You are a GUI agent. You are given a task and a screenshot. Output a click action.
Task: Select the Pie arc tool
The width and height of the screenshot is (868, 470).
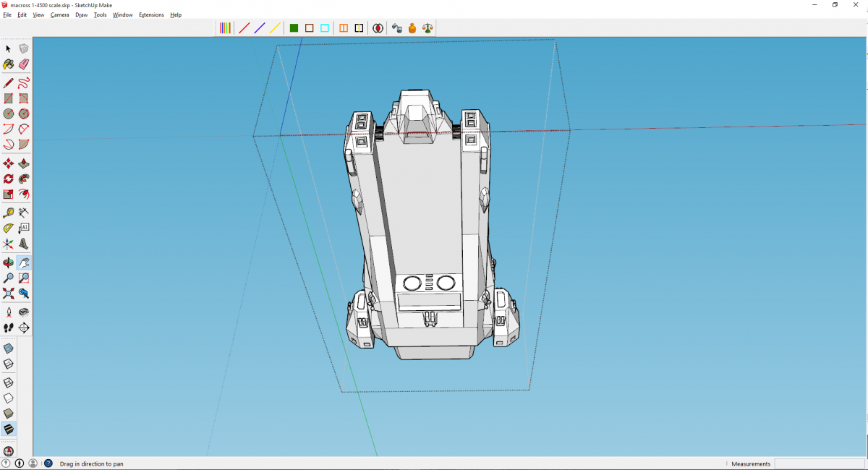click(24, 145)
